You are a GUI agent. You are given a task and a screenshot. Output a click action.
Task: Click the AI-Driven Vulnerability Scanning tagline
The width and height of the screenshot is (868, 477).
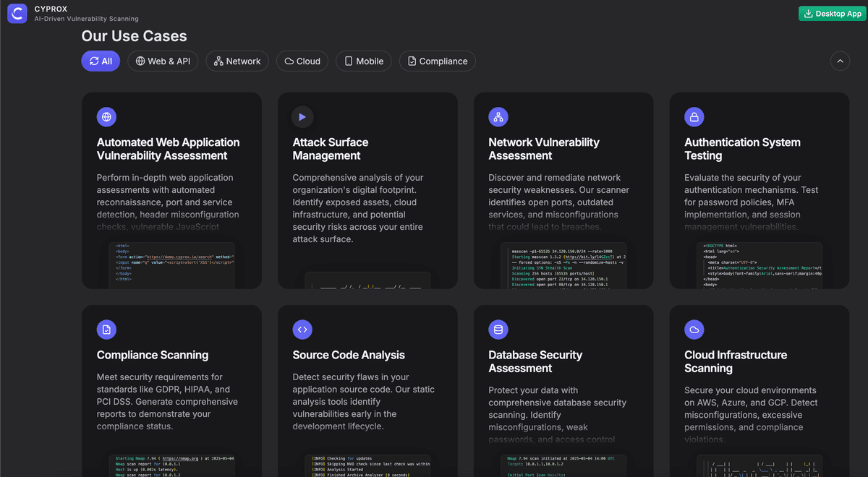point(86,19)
